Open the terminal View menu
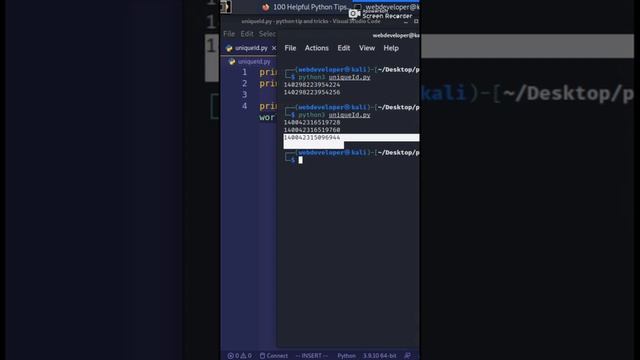The image size is (640, 360). pyautogui.click(x=367, y=48)
